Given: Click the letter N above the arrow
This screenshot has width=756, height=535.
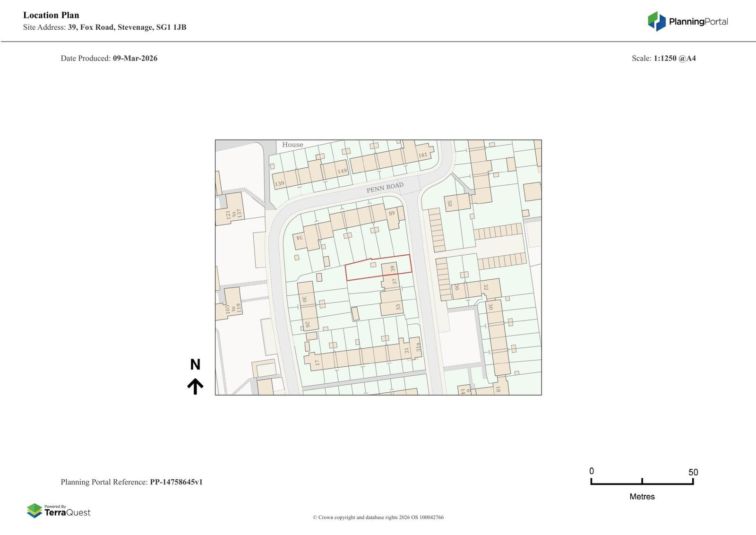Looking at the screenshot, I should pos(195,364).
